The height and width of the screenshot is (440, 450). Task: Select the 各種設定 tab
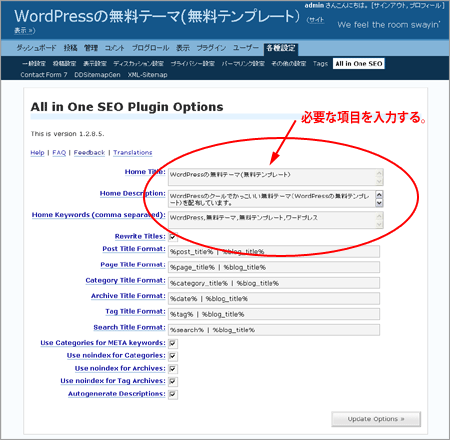coord(281,48)
